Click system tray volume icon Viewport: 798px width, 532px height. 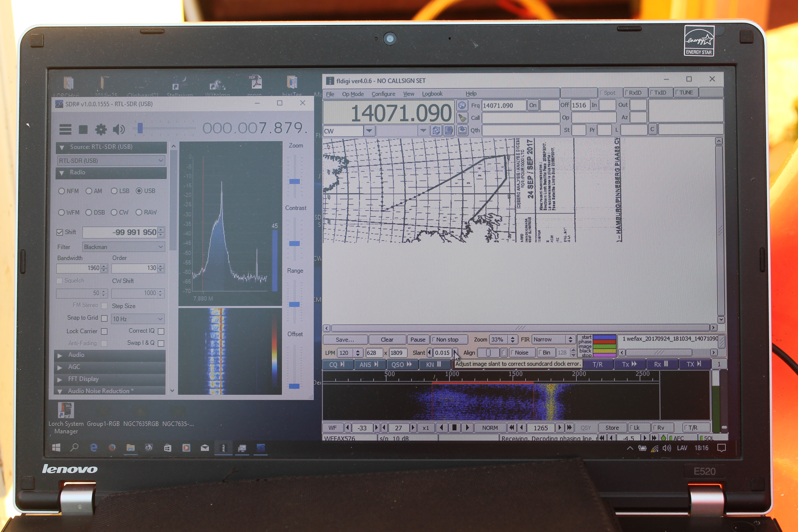tap(667, 448)
